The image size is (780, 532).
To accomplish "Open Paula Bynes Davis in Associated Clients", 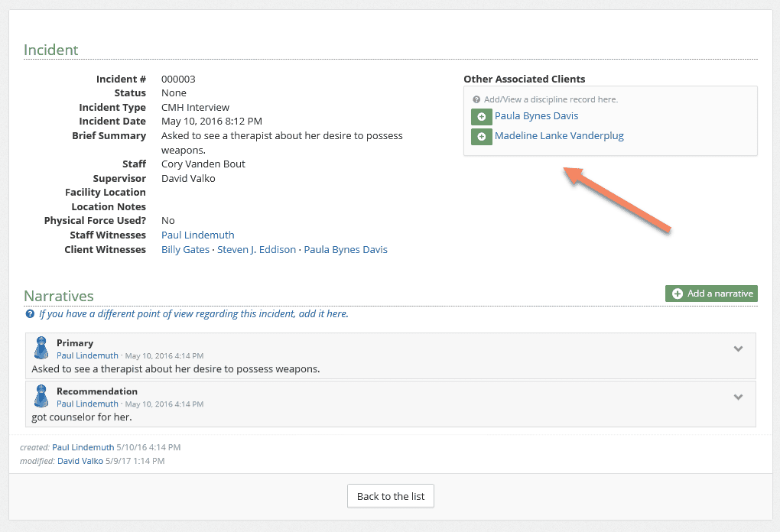I will point(536,116).
